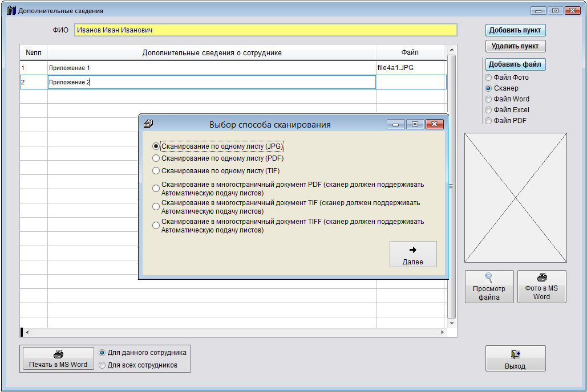Click Добавить пункт button
This screenshot has width=587, height=392.
(515, 30)
